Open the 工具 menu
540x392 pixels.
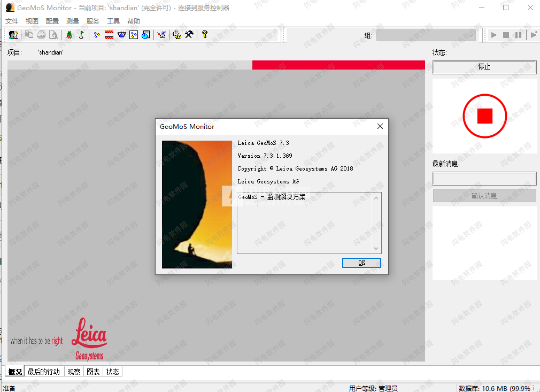(x=113, y=21)
